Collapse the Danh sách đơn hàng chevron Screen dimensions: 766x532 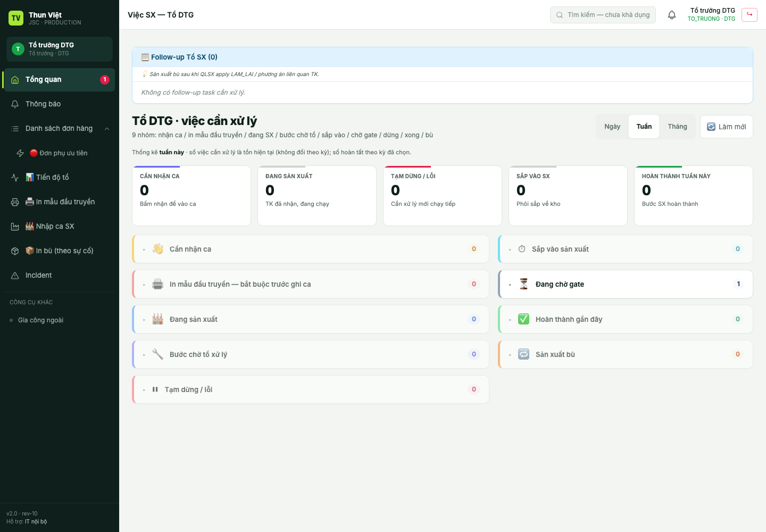(107, 129)
